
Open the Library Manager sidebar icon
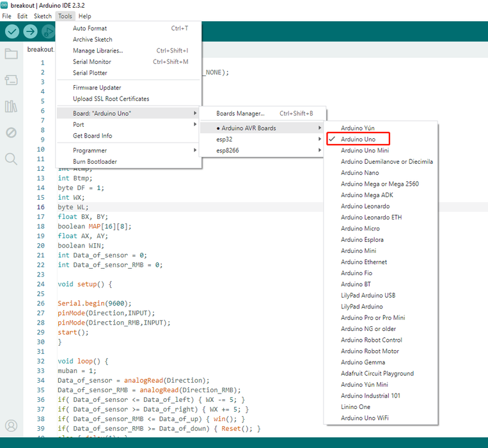12,106
